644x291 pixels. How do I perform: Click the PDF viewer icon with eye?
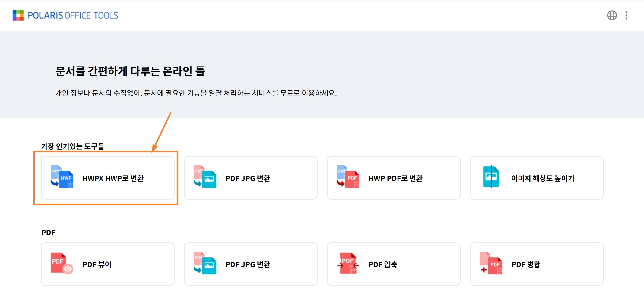(62, 263)
